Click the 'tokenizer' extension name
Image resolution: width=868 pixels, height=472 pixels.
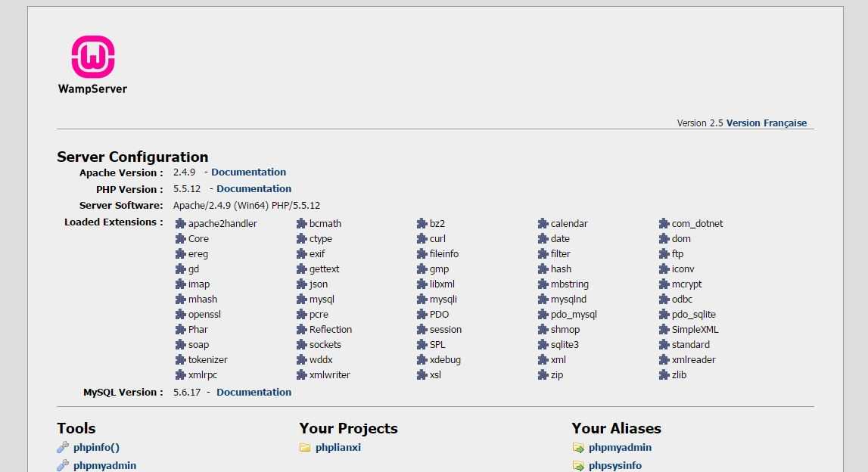(207, 359)
